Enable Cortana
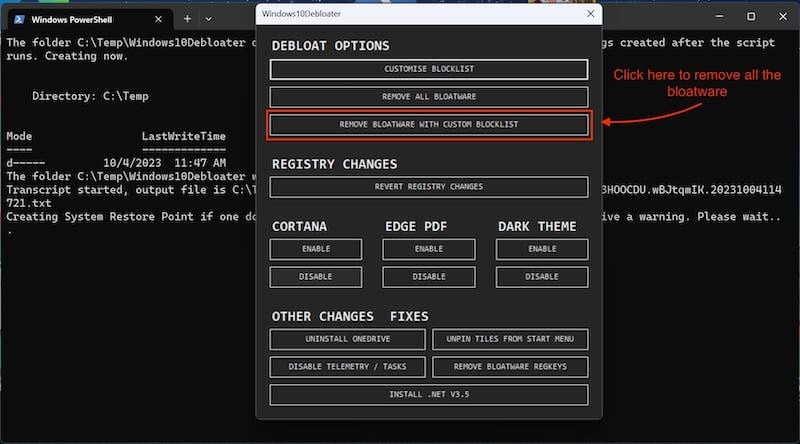 tap(316, 250)
